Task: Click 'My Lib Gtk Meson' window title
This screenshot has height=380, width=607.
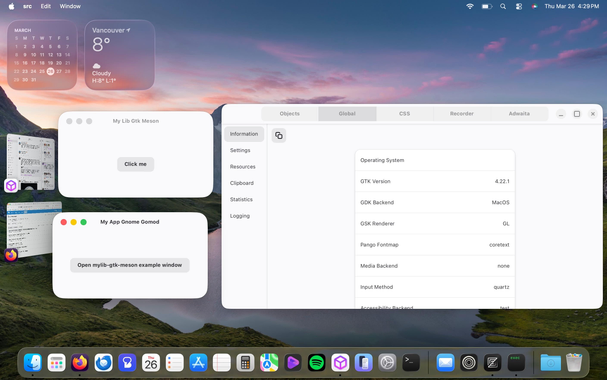Action: click(136, 121)
